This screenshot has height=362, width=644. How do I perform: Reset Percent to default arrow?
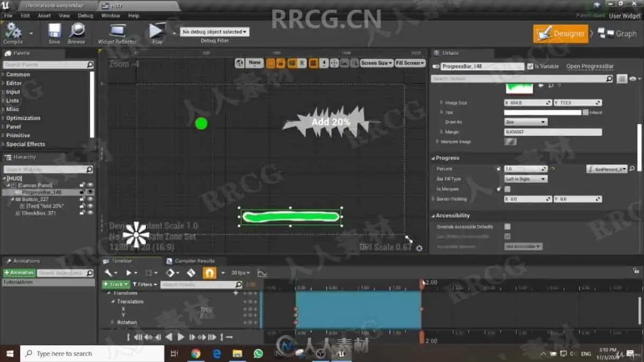pyautogui.click(x=552, y=169)
